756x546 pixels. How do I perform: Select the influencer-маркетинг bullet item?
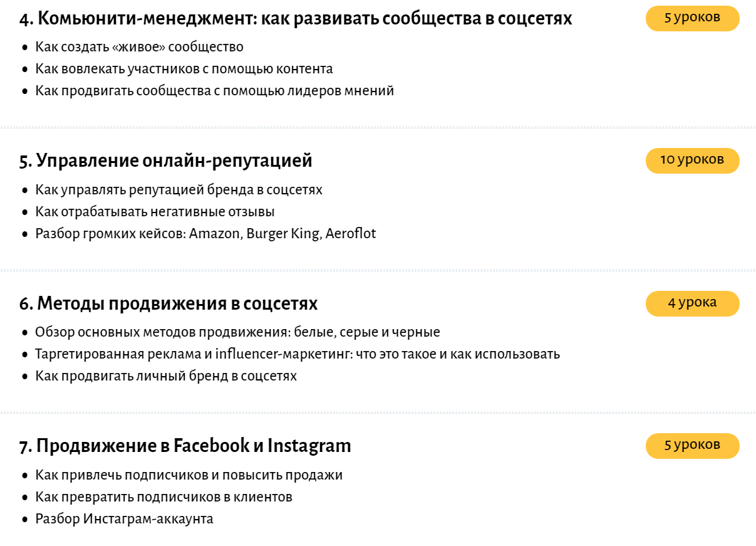(x=298, y=354)
